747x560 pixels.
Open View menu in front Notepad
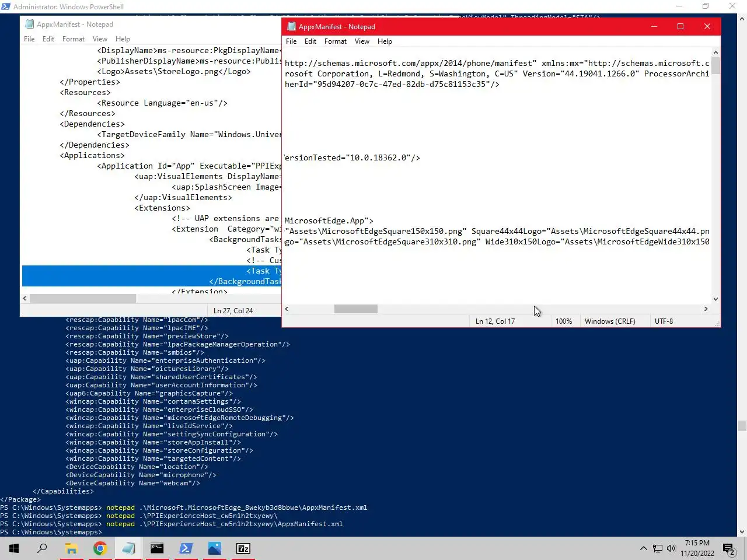point(362,41)
